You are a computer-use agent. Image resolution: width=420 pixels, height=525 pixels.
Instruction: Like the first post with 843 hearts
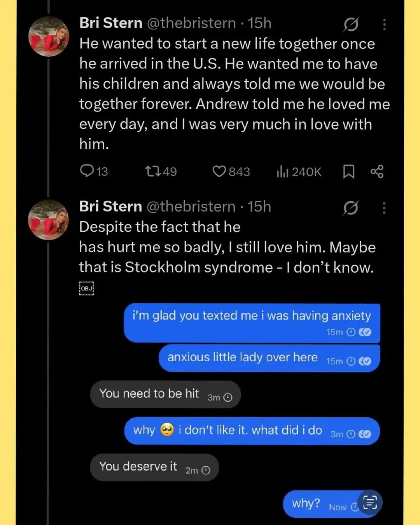pyautogui.click(x=219, y=171)
